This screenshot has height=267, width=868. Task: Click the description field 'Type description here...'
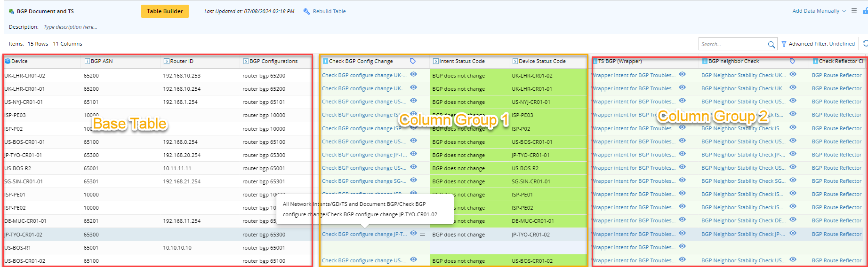click(71, 27)
